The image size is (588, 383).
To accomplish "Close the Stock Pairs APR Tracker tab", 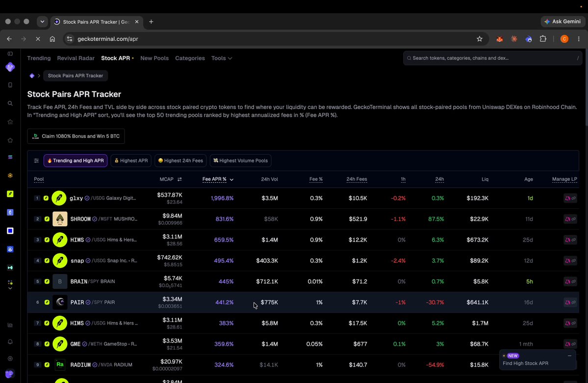I will 136,22.
